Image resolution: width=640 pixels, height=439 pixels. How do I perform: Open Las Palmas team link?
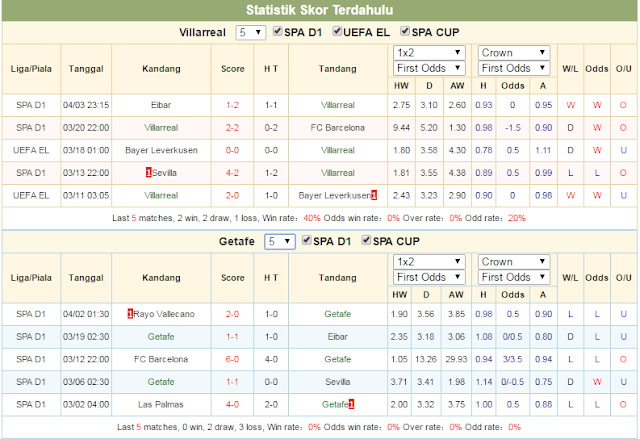(x=161, y=404)
